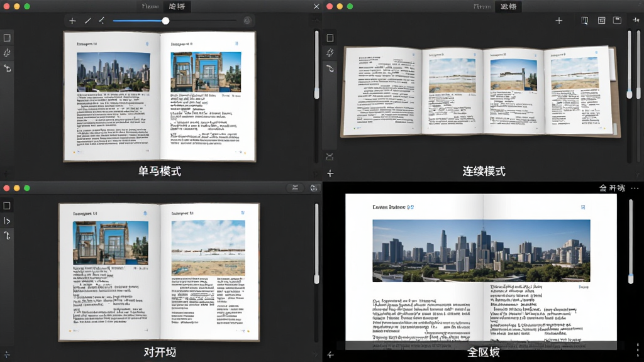Select the arrow tool in 对开页 sidebar
The width and height of the screenshot is (644, 362).
point(7,236)
